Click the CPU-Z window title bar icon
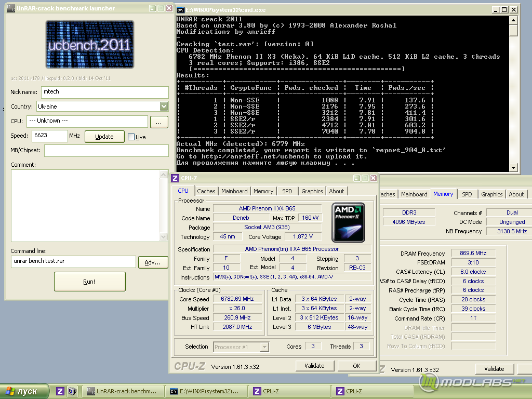This screenshot has height=399, width=532. (175, 178)
